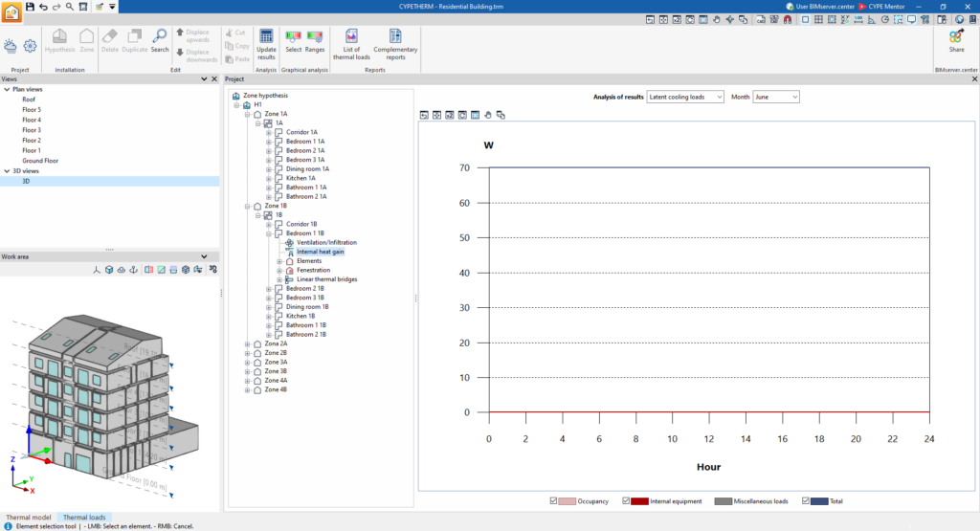
Task: Toggle the Total legend checkbox
Action: pyautogui.click(x=806, y=501)
